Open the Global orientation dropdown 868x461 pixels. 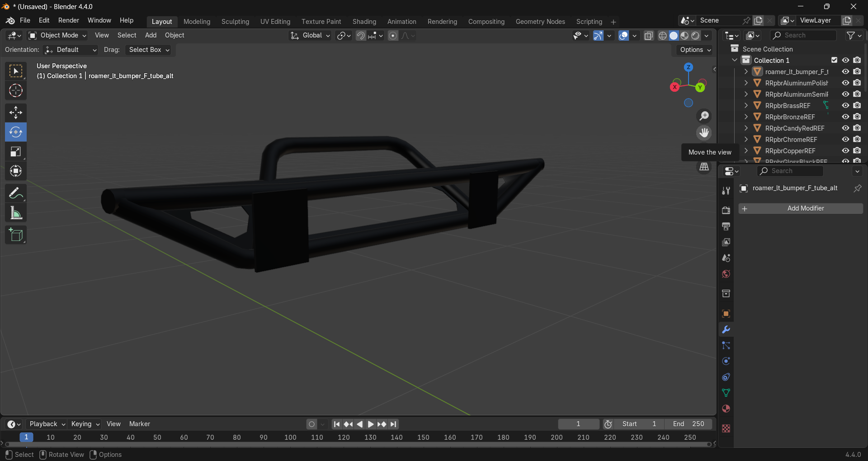click(x=311, y=35)
